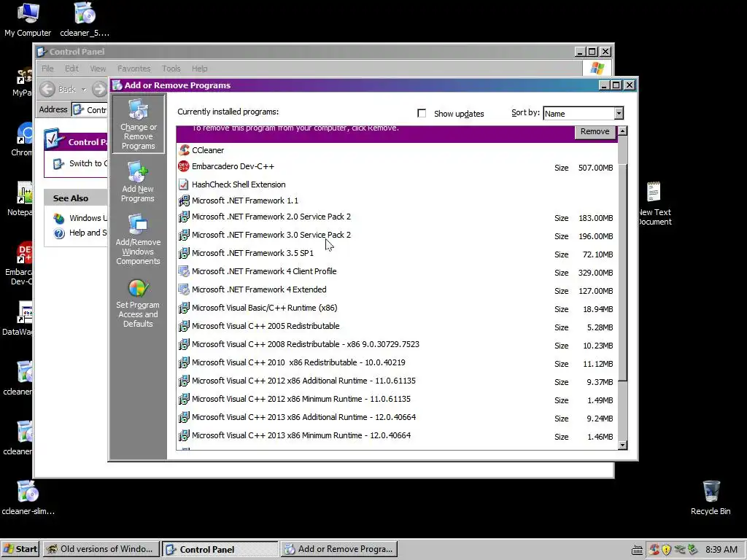Click the CCleaner program icon in list
Screen dimensions: 747x560
pyautogui.click(x=184, y=150)
